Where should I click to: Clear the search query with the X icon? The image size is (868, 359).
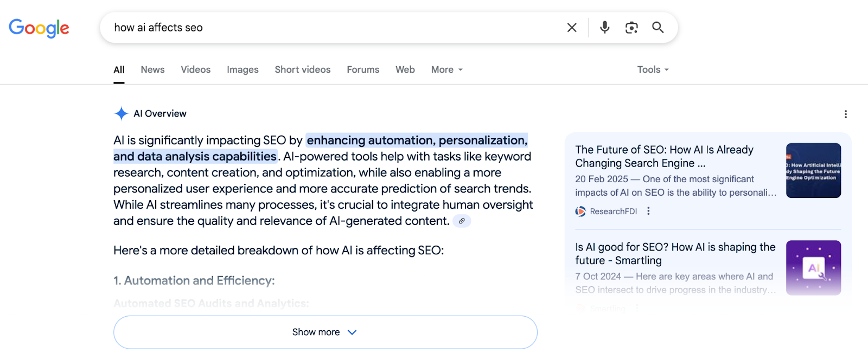click(572, 28)
